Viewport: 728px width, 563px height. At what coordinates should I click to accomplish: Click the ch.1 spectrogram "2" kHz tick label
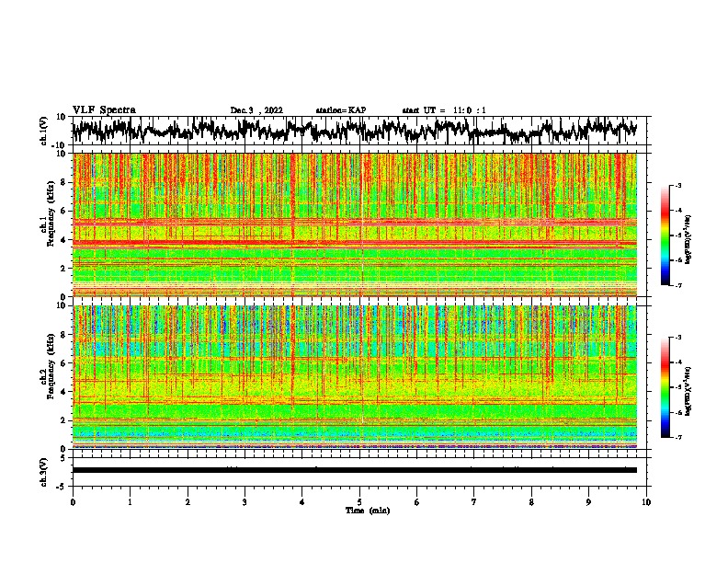(63, 269)
